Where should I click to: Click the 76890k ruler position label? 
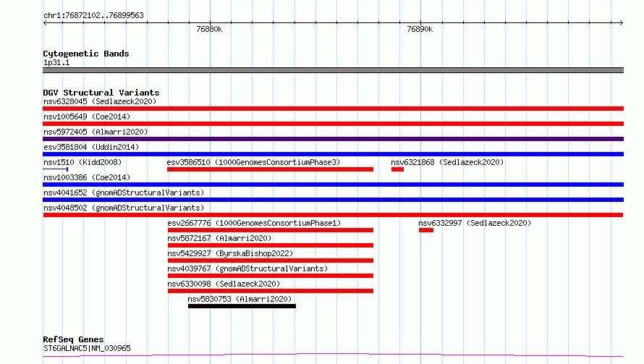420,29
